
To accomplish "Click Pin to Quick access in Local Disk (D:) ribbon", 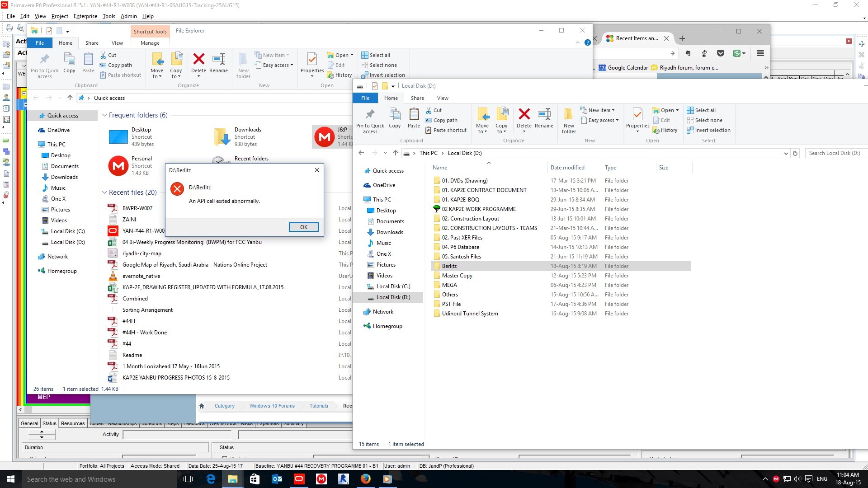I will (370, 121).
